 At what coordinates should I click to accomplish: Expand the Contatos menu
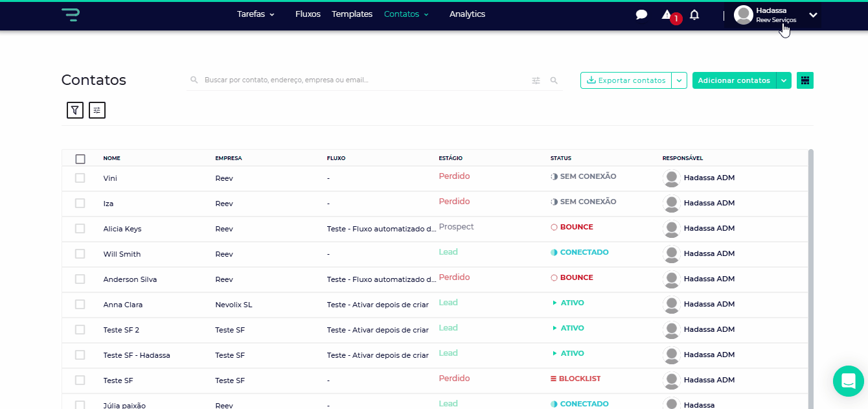[x=406, y=14]
